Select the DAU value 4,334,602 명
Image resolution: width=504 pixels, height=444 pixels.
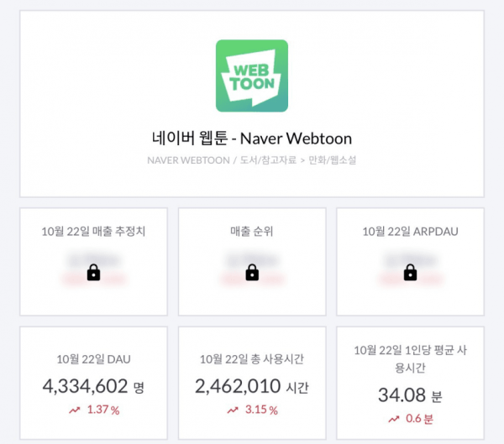click(93, 386)
